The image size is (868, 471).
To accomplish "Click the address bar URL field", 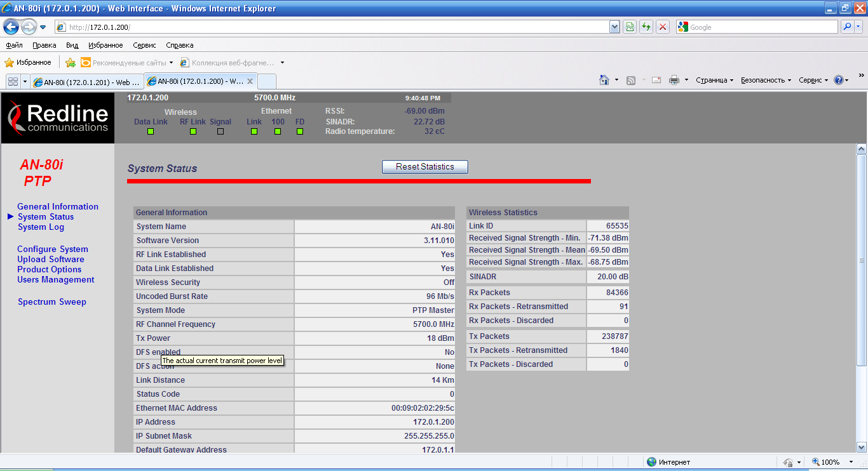I will point(332,27).
